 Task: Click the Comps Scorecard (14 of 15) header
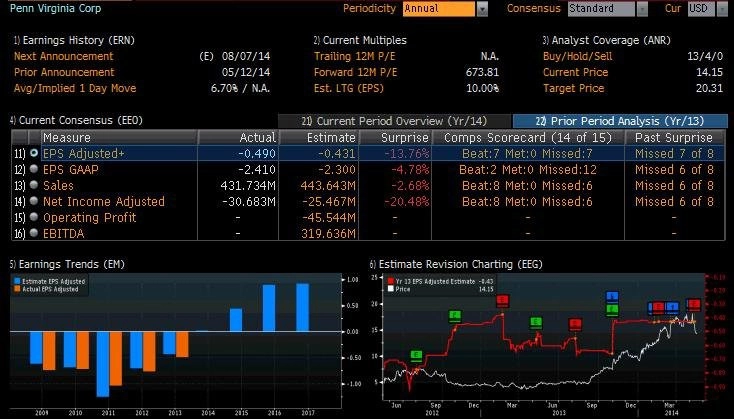528,138
